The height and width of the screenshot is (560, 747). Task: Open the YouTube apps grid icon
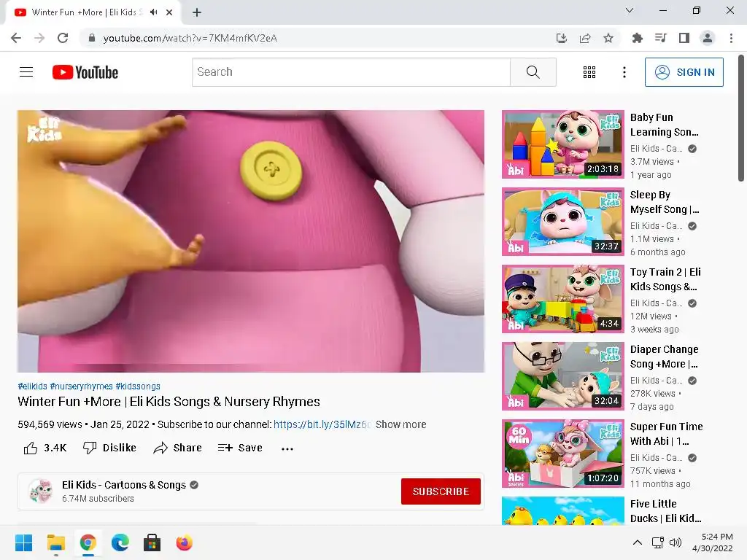589,72
